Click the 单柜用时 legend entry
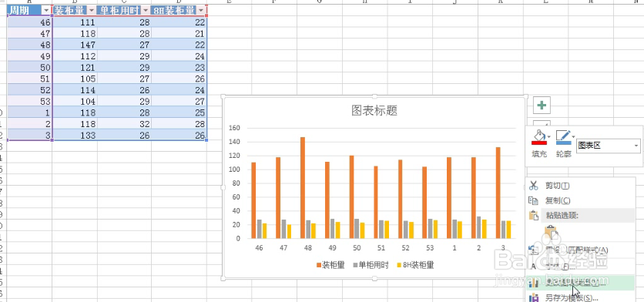The width and height of the screenshot is (644, 302). point(371,265)
